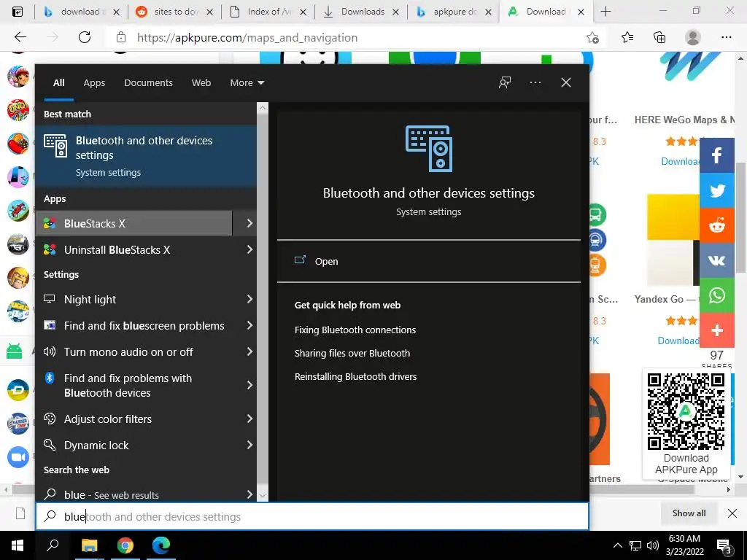Go back in Edge browser
This screenshot has width=747, height=560.
point(20,37)
